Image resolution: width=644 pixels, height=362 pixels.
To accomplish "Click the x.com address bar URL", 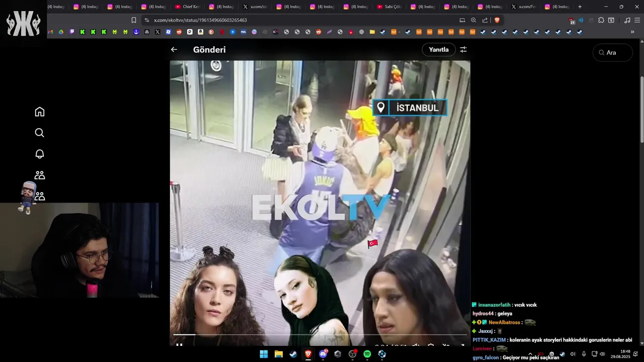I will pyautogui.click(x=200, y=20).
